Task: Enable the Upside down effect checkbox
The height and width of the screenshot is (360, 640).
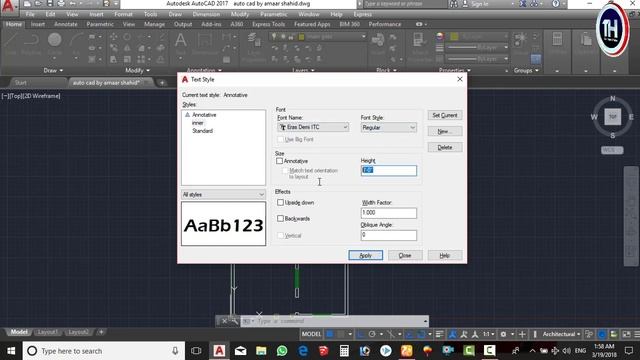Action: tap(280, 202)
